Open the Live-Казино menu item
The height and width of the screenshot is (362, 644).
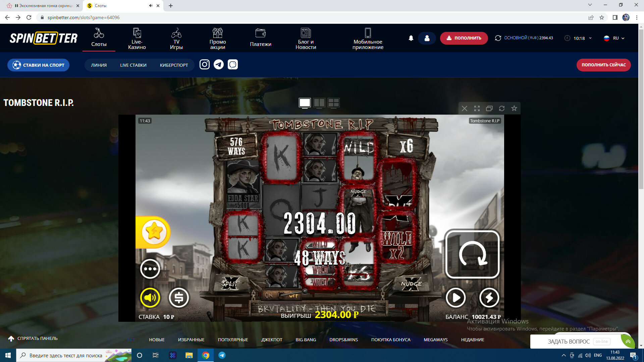point(137,39)
